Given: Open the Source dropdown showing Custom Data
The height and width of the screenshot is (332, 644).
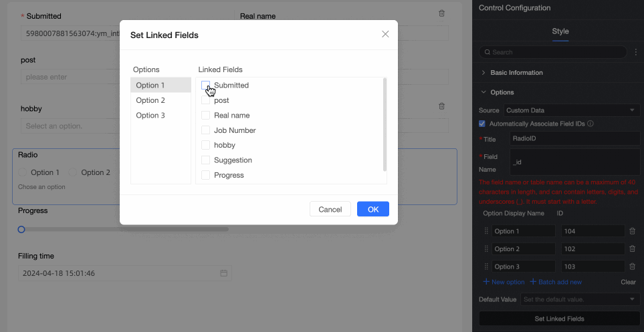Looking at the screenshot, I should 572,110.
